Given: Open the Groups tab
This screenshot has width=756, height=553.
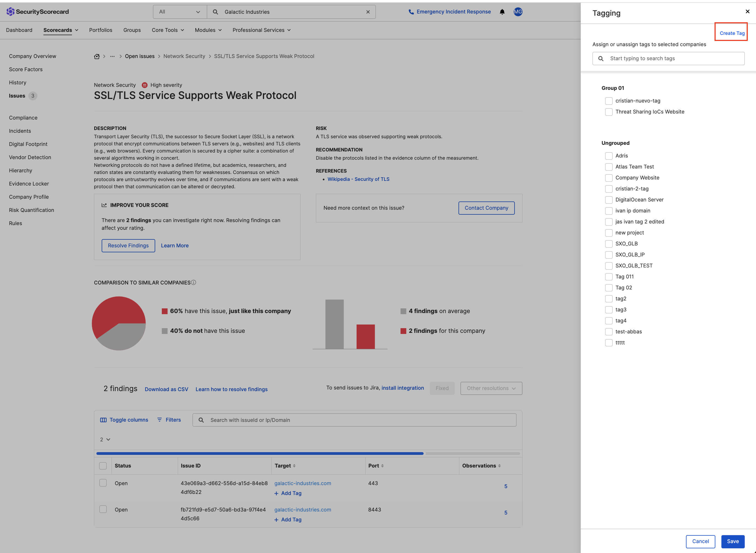Looking at the screenshot, I should [132, 30].
